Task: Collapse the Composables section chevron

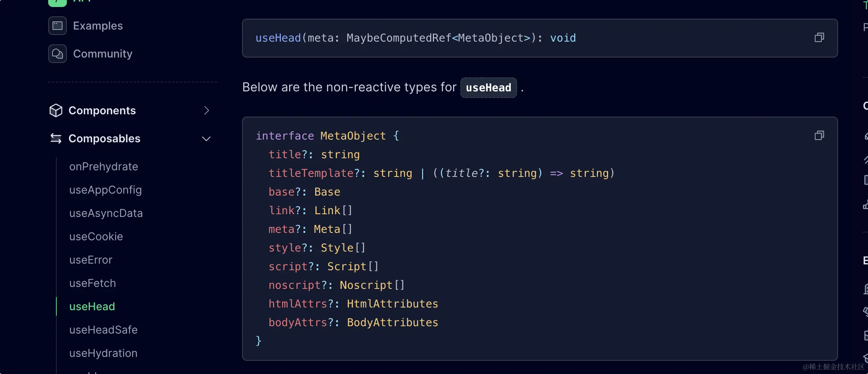Action: (206, 139)
